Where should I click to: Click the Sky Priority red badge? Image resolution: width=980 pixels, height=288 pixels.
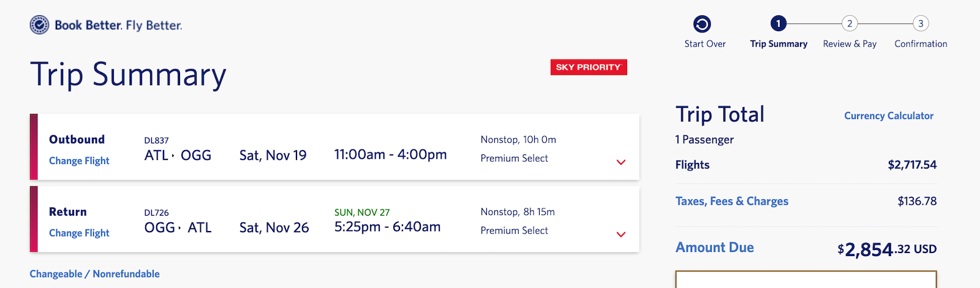point(589,67)
